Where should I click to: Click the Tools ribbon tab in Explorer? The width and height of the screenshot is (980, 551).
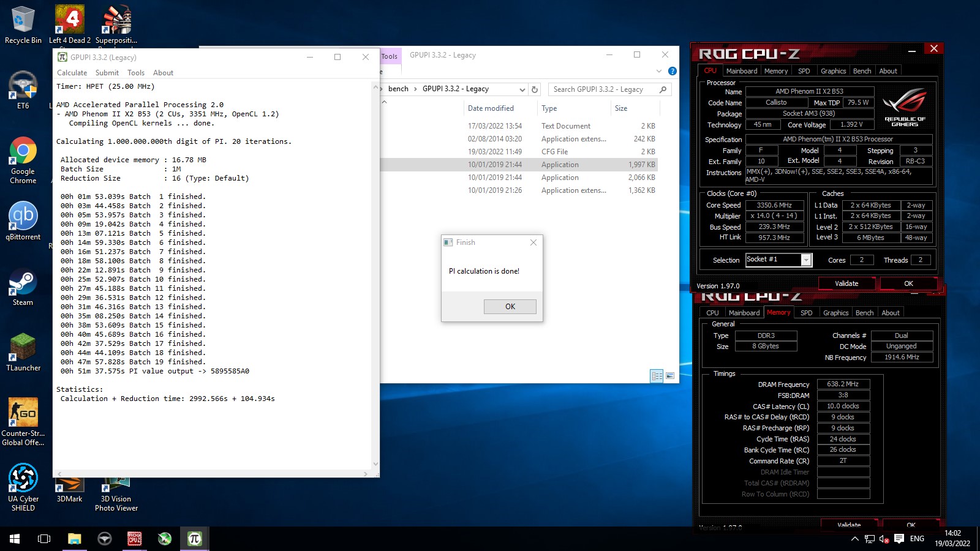[x=390, y=56]
